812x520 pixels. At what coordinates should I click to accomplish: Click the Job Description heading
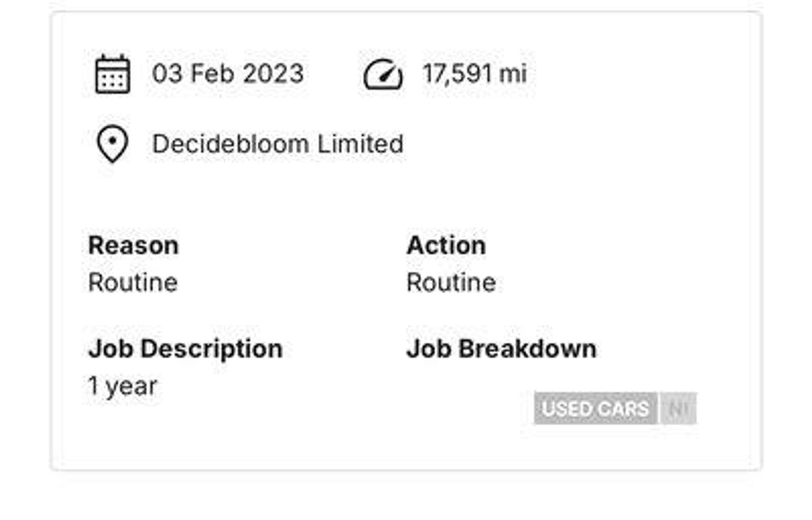tap(186, 349)
